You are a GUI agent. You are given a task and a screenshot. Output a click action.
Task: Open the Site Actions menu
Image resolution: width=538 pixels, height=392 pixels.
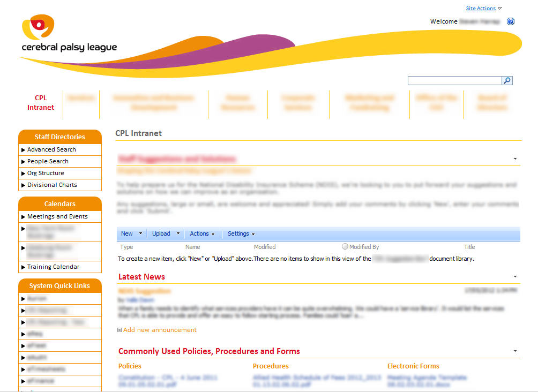pyautogui.click(x=484, y=8)
